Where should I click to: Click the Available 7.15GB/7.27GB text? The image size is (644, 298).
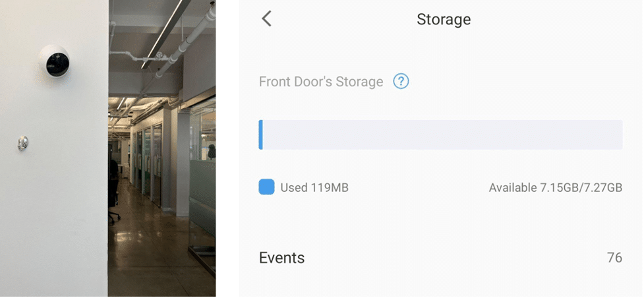555,187
